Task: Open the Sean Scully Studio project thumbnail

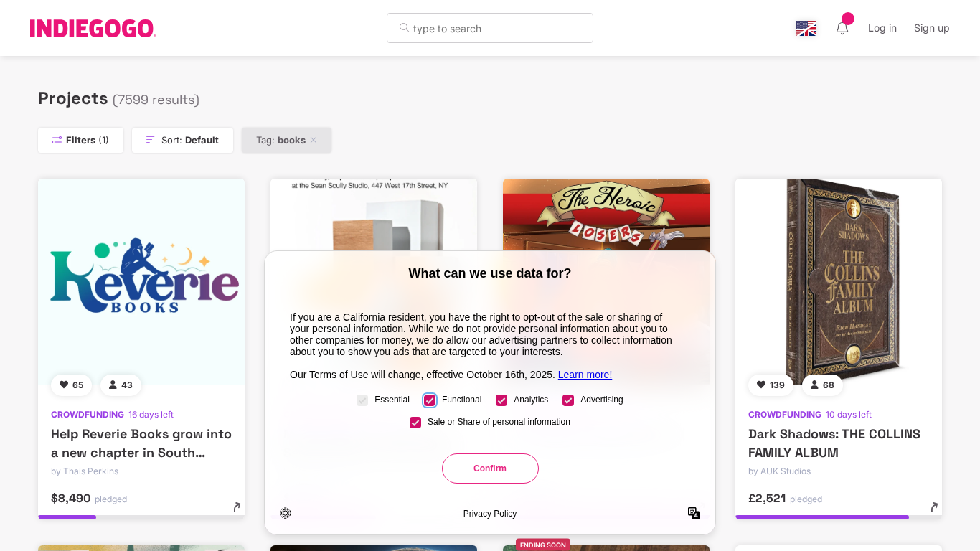Action: [x=374, y=214]
